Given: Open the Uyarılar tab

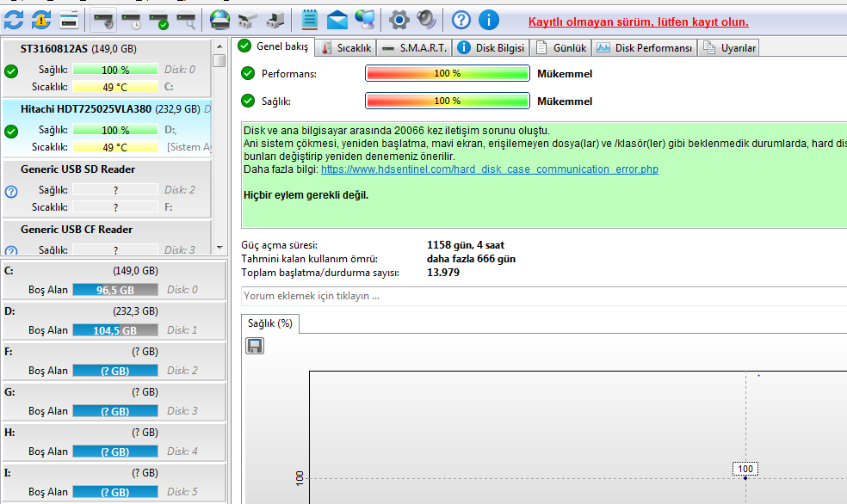Looking at the screenshot, I should click(x=729, y=48).
